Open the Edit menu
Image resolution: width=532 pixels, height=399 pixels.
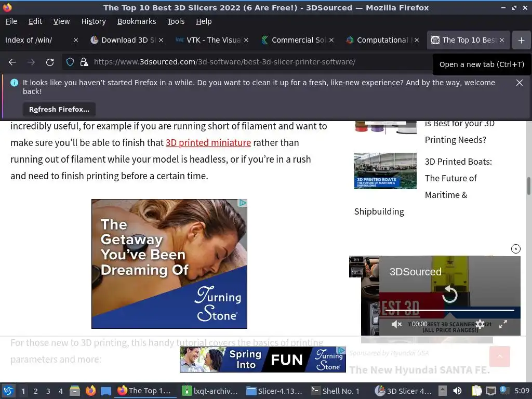(x=35, y=21)
